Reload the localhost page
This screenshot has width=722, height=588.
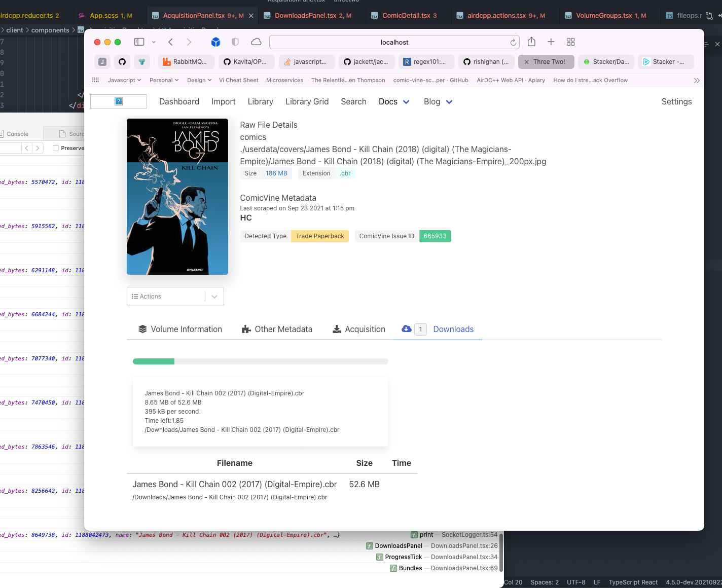513,43
